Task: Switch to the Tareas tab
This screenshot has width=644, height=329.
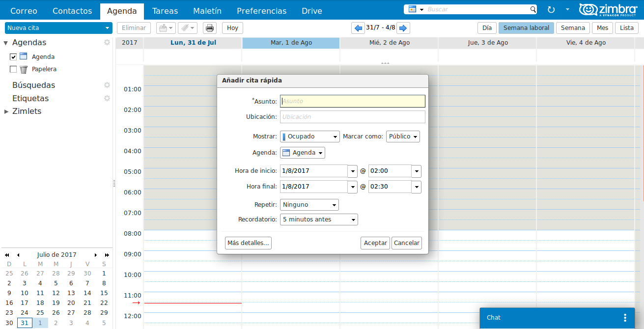Action: pos(165,11)
